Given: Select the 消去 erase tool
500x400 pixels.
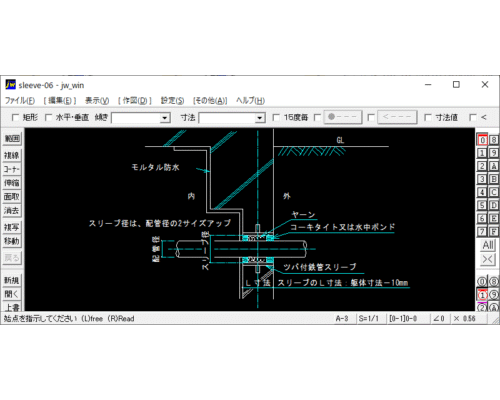Looking at the screenshot, I should [12, 211].
